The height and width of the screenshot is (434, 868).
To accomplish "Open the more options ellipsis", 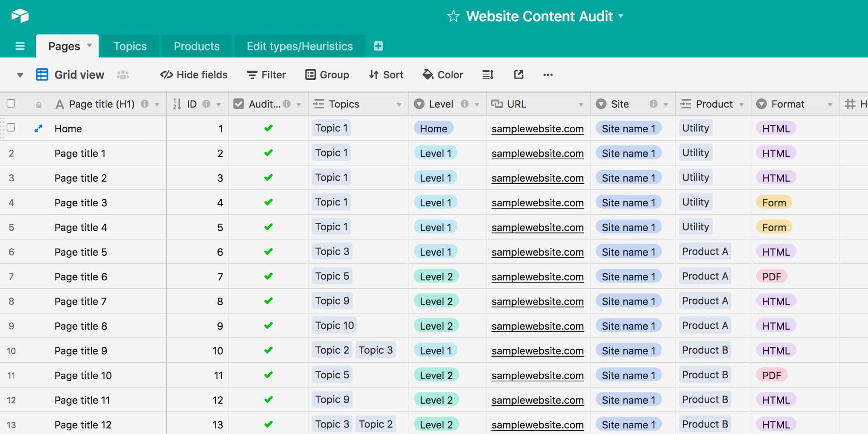I will click(x=548, y=75).
